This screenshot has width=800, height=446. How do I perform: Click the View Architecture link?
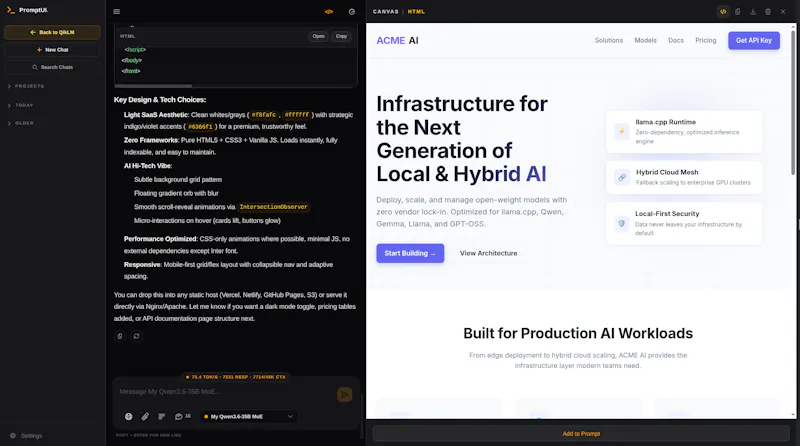click(488, 253)
